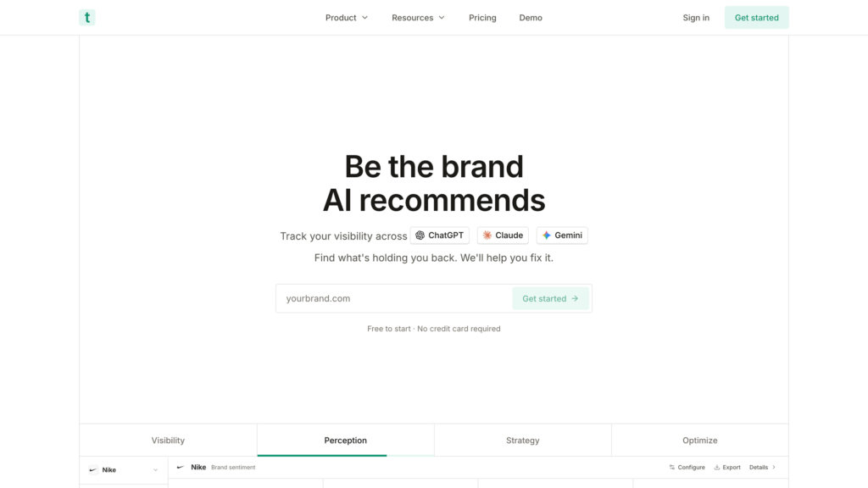This screenshot has width=868, height=488.
Task: Open the Pricing page link
Action: [482, 18]
